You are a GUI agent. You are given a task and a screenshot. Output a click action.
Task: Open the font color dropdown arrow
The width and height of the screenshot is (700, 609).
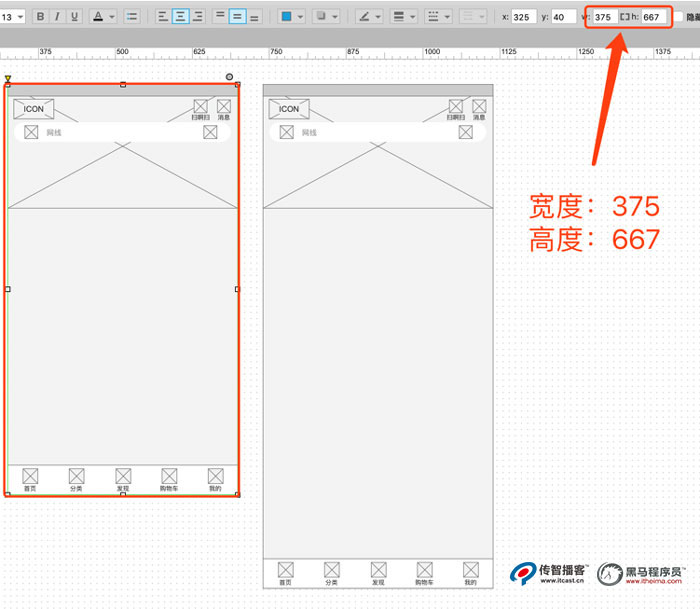pyautogui.click(x=112, y=17)
